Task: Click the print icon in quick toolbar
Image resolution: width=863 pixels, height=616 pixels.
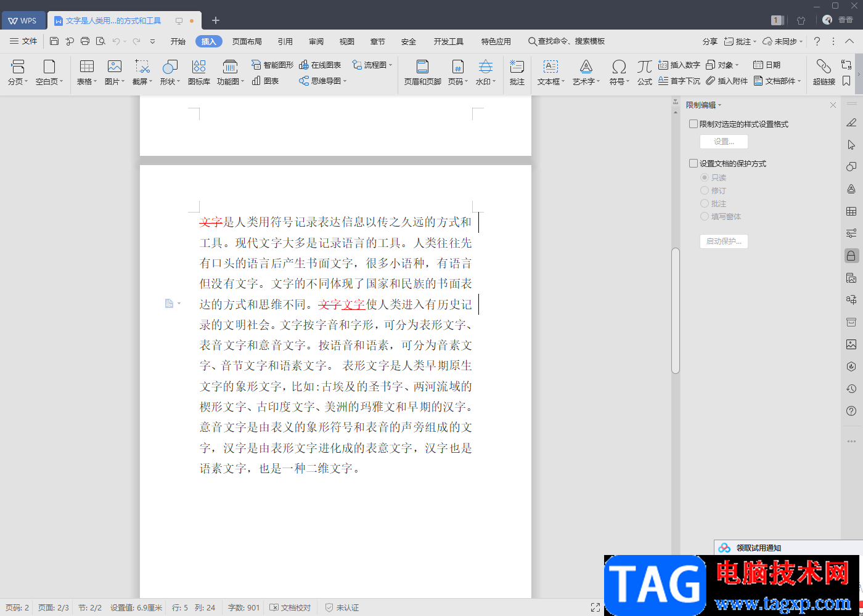Action: click(85, 41)
